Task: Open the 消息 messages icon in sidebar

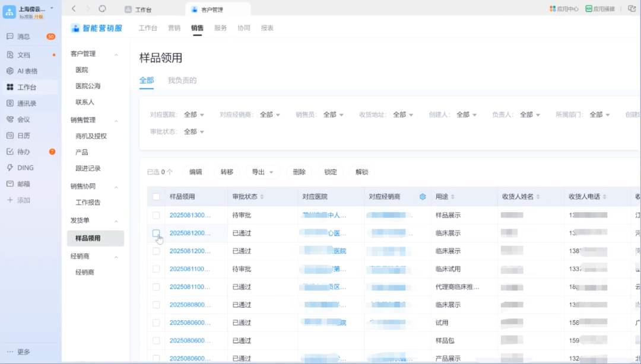Action: coord(10,36)
